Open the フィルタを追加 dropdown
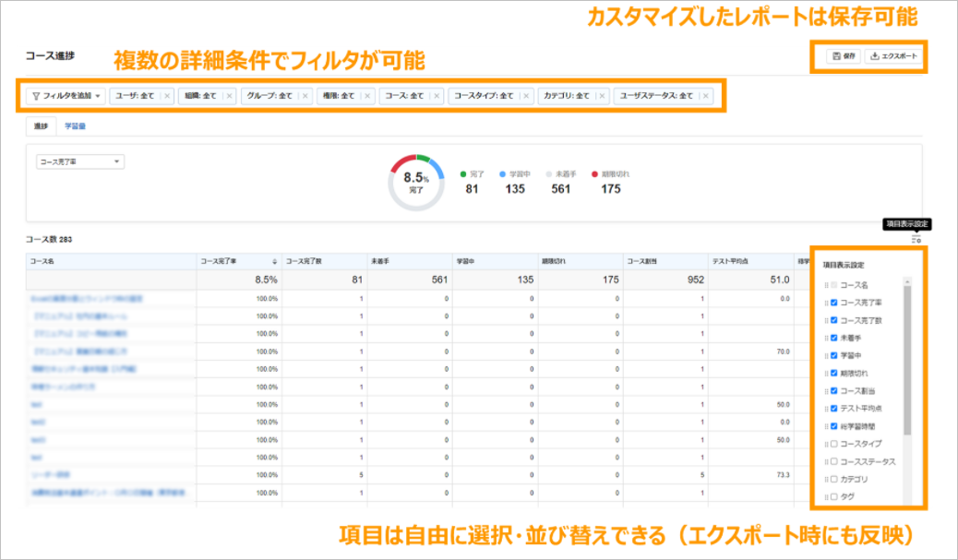Image resolution: width=958 pixels, height=560 pixels. pos(66,95)
